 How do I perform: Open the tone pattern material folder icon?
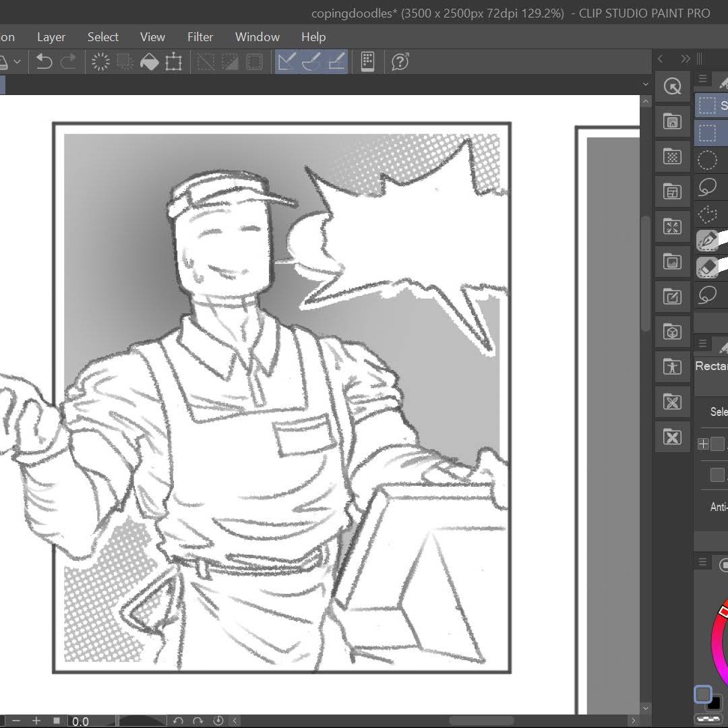[672, 156]
